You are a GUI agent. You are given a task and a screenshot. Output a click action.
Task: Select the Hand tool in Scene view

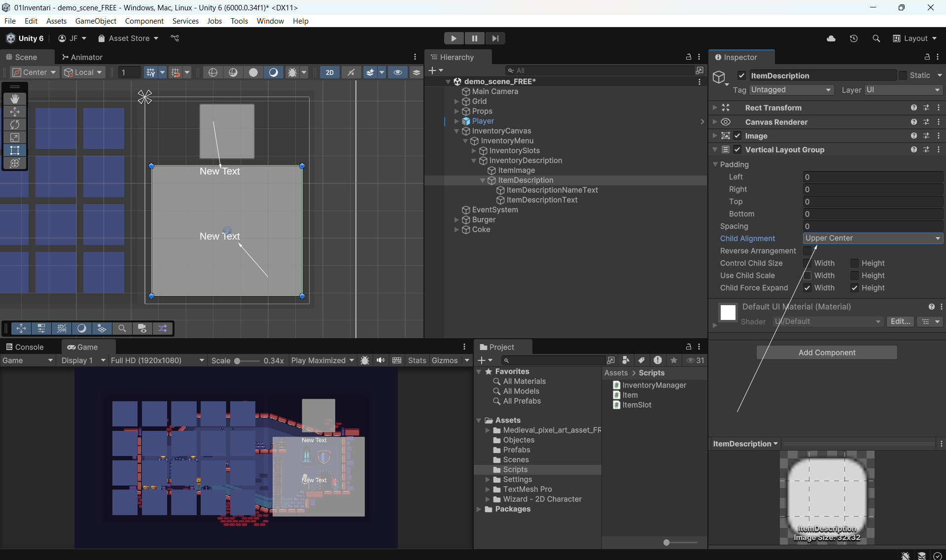15,99
